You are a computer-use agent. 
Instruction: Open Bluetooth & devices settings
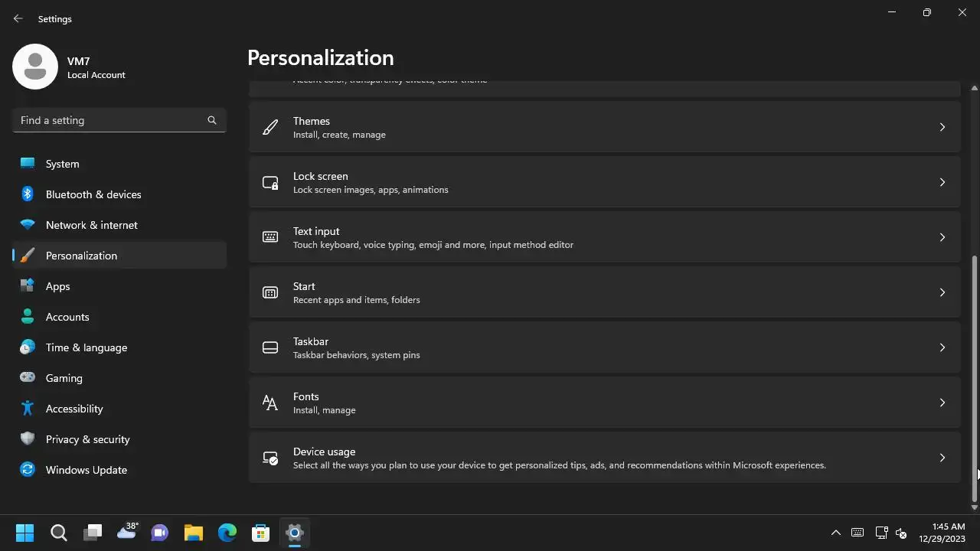click(x=93, y=194)
